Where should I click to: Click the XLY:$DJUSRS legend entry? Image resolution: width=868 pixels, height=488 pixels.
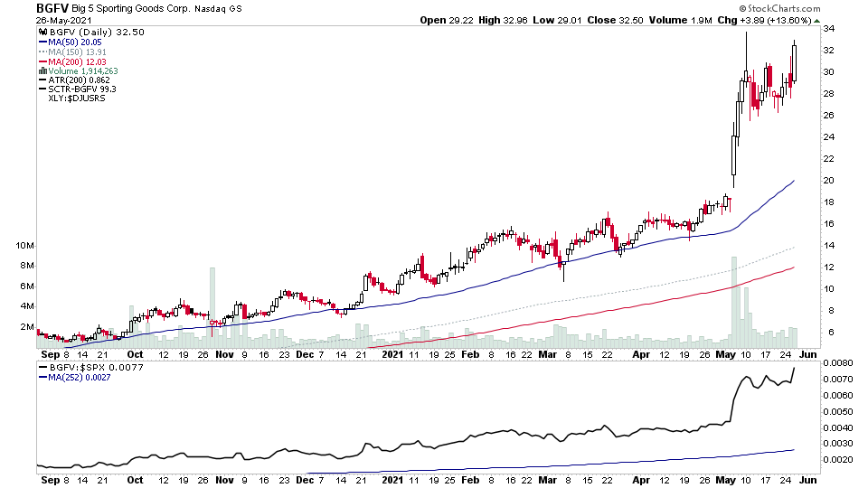[76, 99]
